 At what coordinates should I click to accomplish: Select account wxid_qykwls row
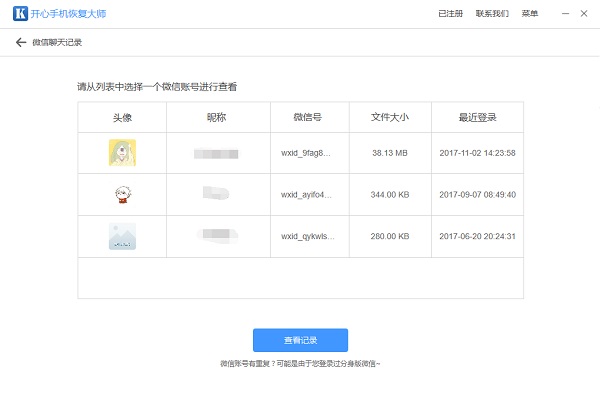pos(306,237)
